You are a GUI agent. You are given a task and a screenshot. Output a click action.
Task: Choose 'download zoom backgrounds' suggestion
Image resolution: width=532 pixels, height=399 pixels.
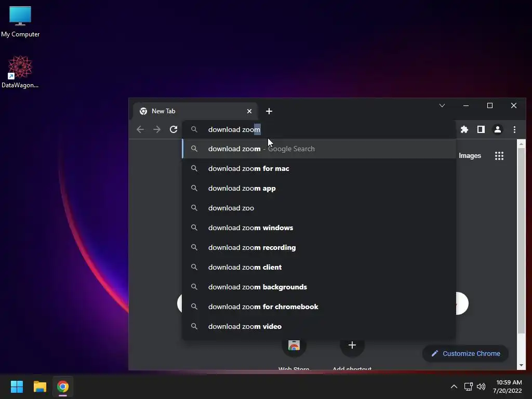pyautogui.click(x=319, y=287)
